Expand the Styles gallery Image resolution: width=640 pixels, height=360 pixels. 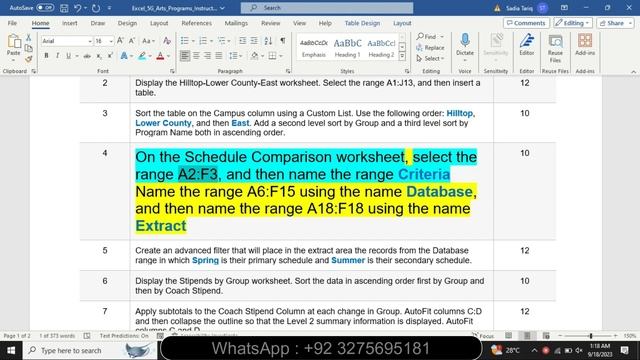point(402,56)
